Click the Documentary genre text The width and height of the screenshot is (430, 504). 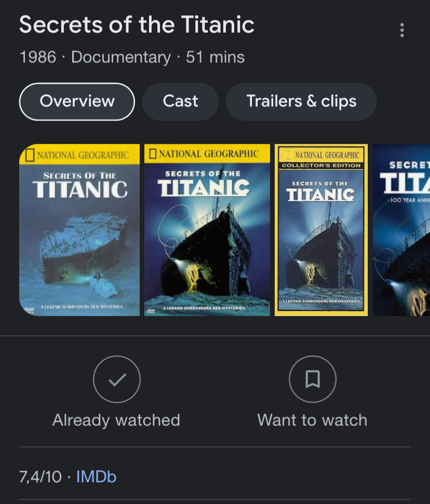coord(120,57)
